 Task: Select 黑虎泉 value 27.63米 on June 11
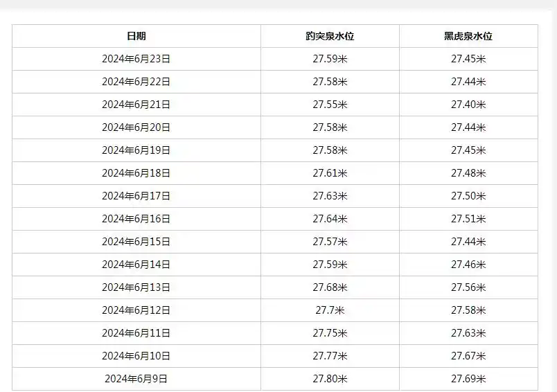coord(468,333)
